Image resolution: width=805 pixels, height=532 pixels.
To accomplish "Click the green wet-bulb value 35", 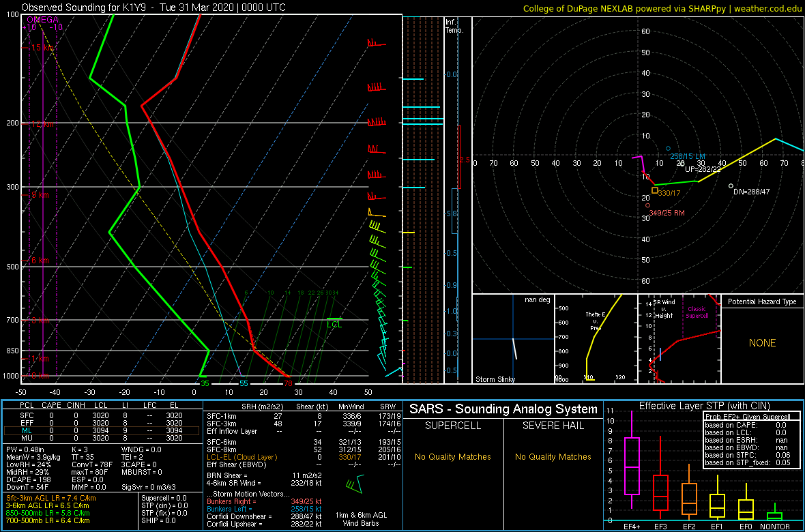I will coord(205,383).
